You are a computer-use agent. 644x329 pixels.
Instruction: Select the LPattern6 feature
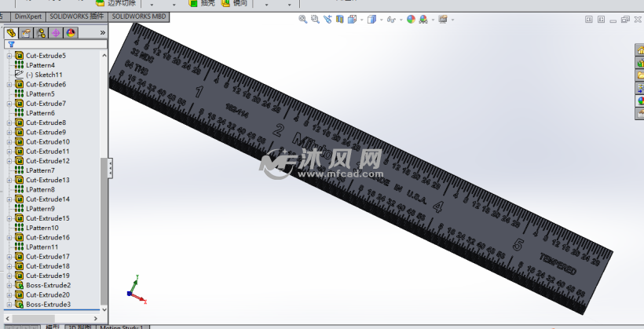40,113
